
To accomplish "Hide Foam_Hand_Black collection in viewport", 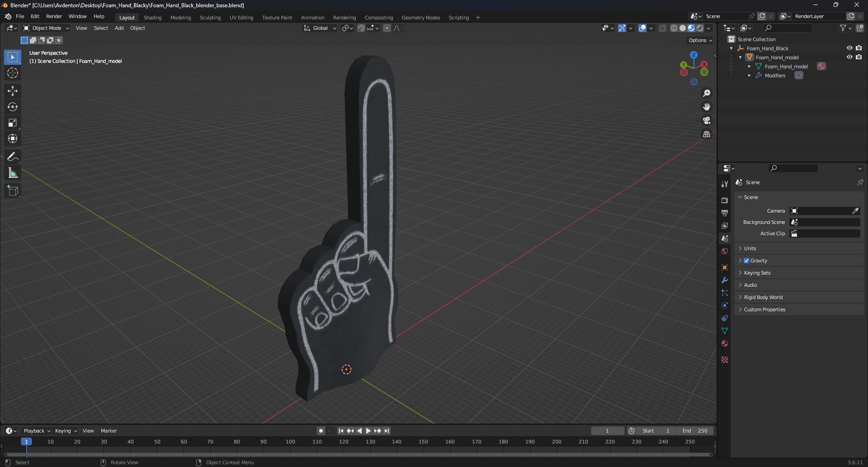I will coord(849,48).
